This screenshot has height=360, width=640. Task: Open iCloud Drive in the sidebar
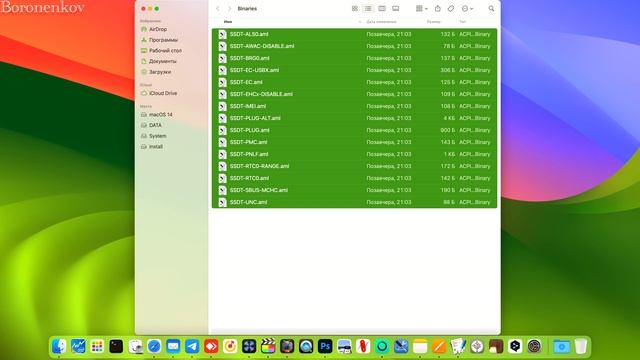[x=163, y=93]
